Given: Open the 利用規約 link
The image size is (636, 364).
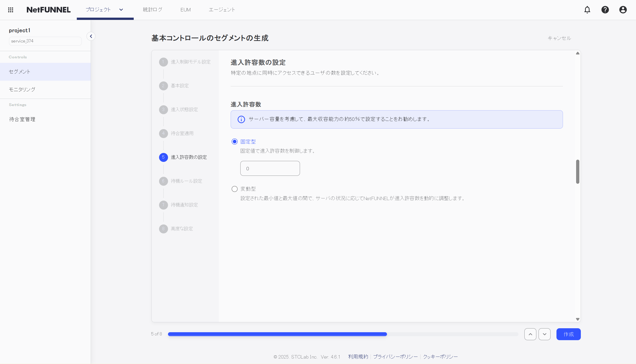Looking at the screenshot, I should pyautogui.click(x=358, y=357).
